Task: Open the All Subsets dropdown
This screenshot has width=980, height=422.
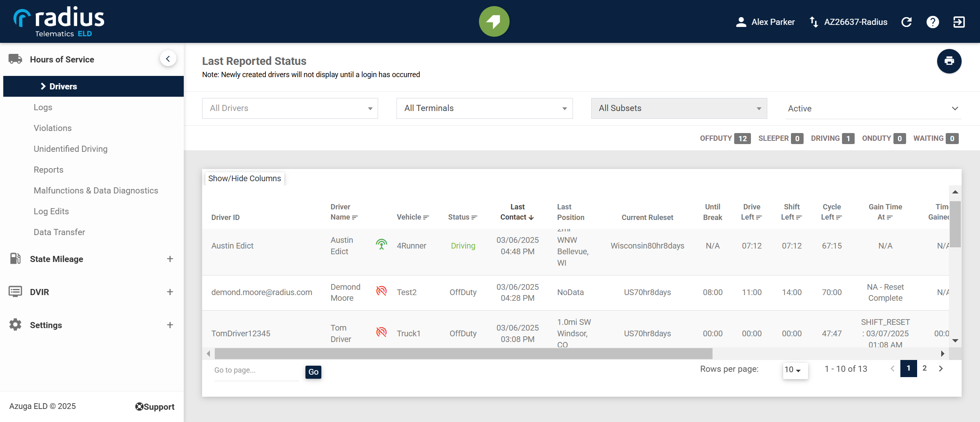Action: (x=679, y=108)
